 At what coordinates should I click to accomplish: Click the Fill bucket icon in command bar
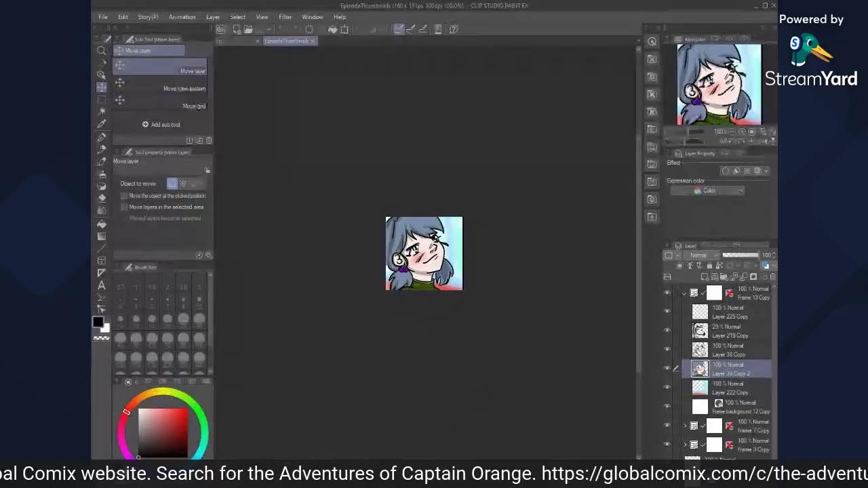(x=332, y=29)
